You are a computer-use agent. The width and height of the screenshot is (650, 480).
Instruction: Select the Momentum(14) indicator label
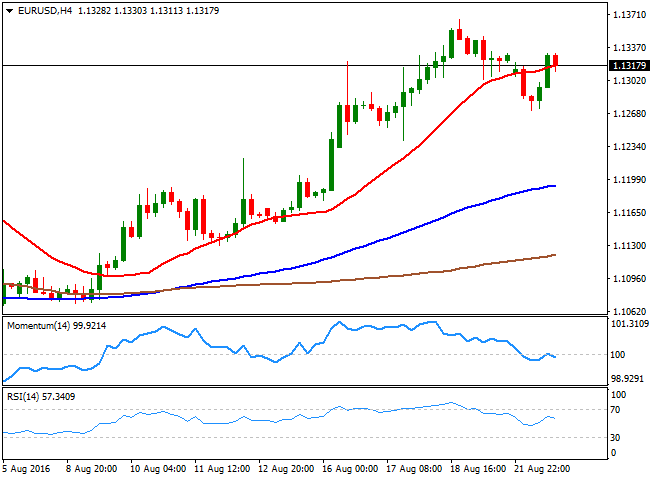(38, 325)
